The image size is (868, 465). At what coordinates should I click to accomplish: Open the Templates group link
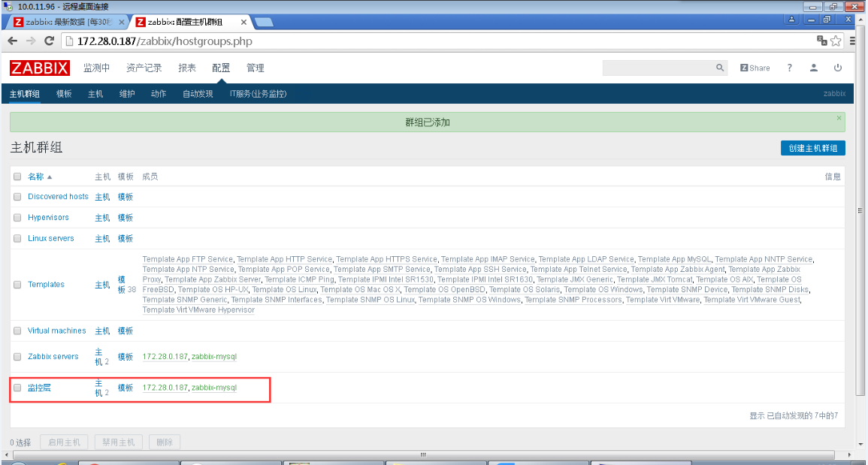tap(46, 285)
